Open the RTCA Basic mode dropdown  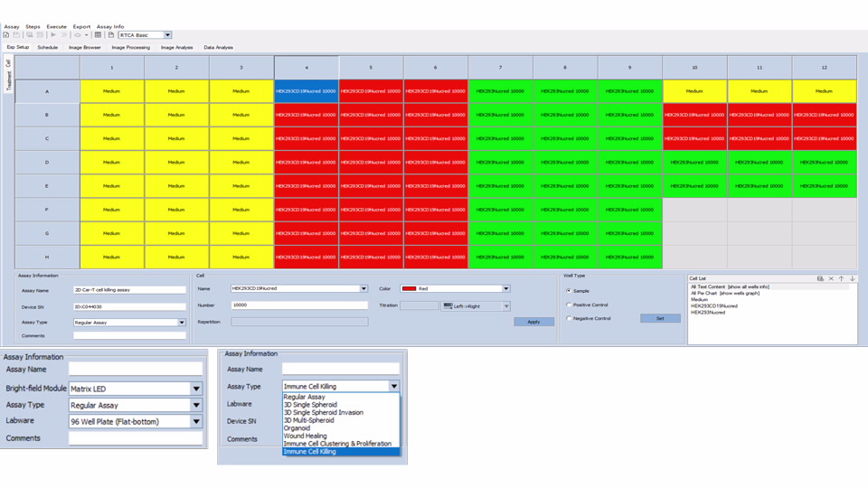tap(167, 35)
